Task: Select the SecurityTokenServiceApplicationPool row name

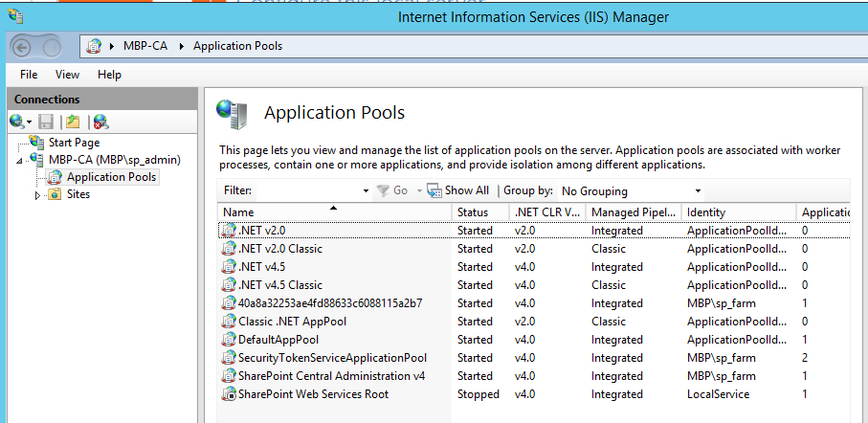Action: (x=333, y=358)
